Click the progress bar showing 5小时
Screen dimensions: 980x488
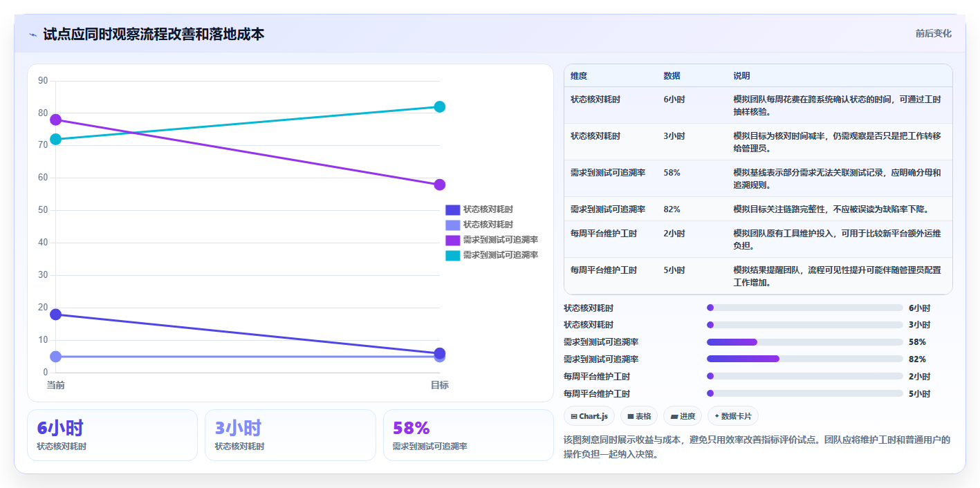[x=805, y=393]
